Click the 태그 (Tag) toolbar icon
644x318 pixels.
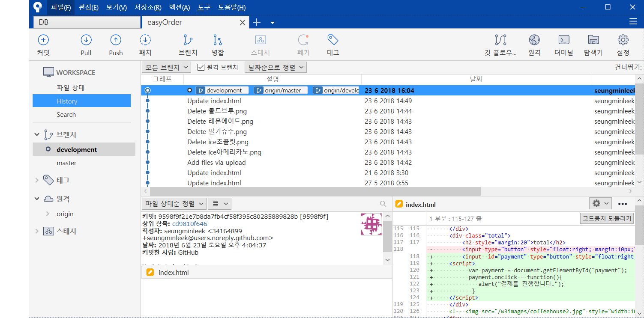(x=333, y=40)
